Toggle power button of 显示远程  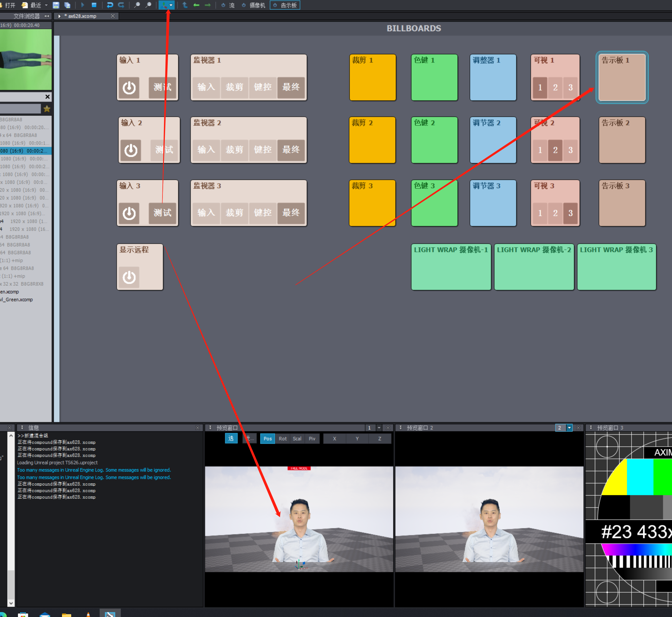(129, 277)
